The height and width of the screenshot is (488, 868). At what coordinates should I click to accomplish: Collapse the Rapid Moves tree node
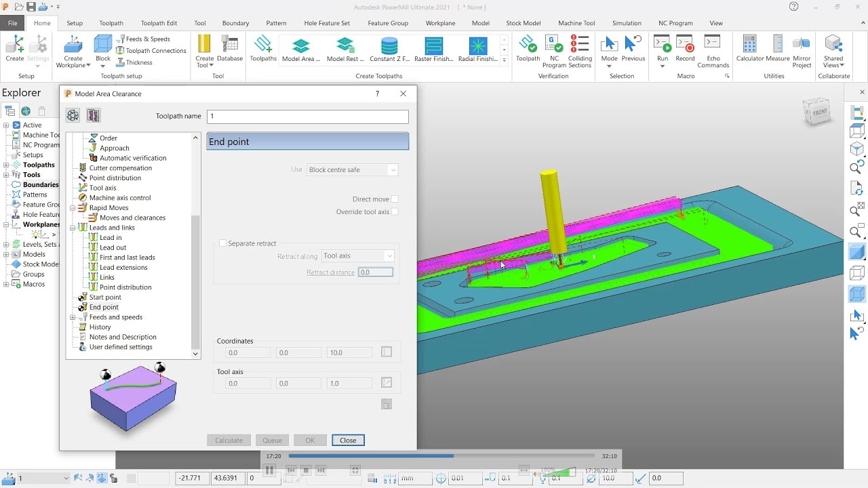73,208
